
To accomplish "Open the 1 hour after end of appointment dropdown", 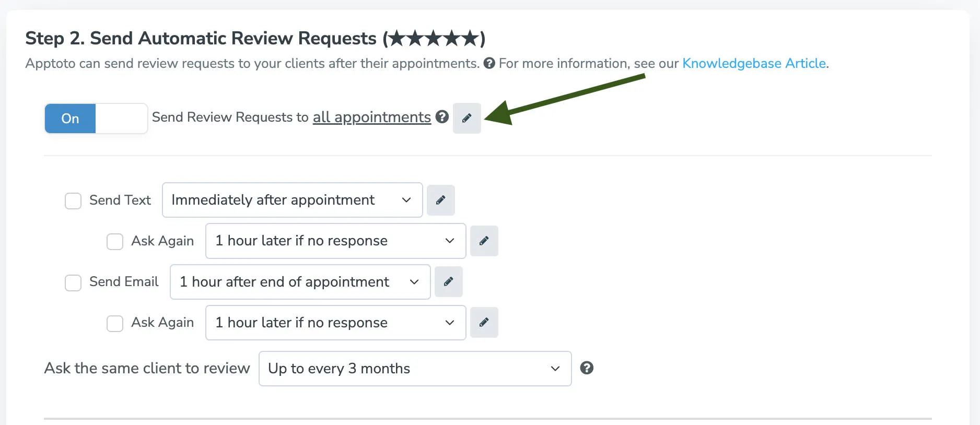I will [x=300, y=282].
